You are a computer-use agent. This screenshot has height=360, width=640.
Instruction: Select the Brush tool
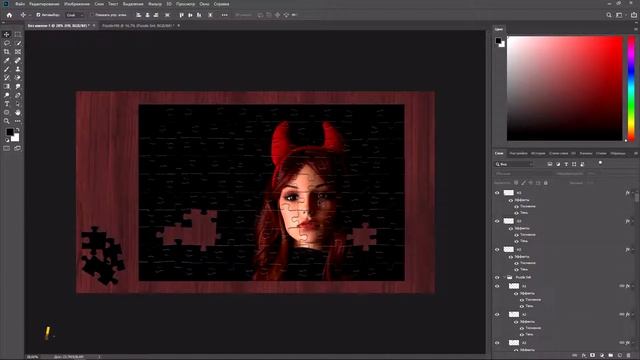pyautogui.click(x=7, y=69)
